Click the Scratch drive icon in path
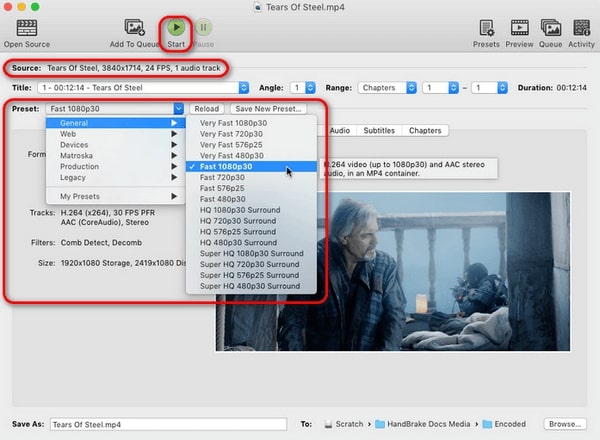Image resolution: width=600 pixels, height=440 pixels. [328, 424]
